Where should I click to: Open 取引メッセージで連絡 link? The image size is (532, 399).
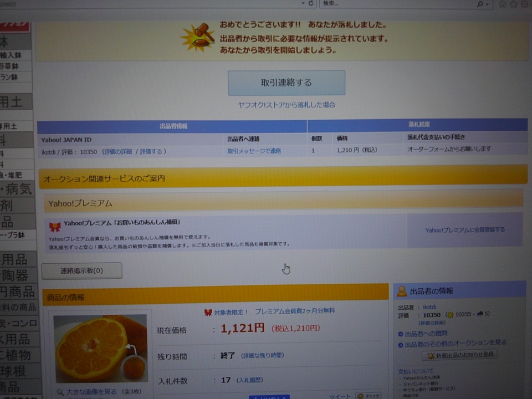(254, 151)
